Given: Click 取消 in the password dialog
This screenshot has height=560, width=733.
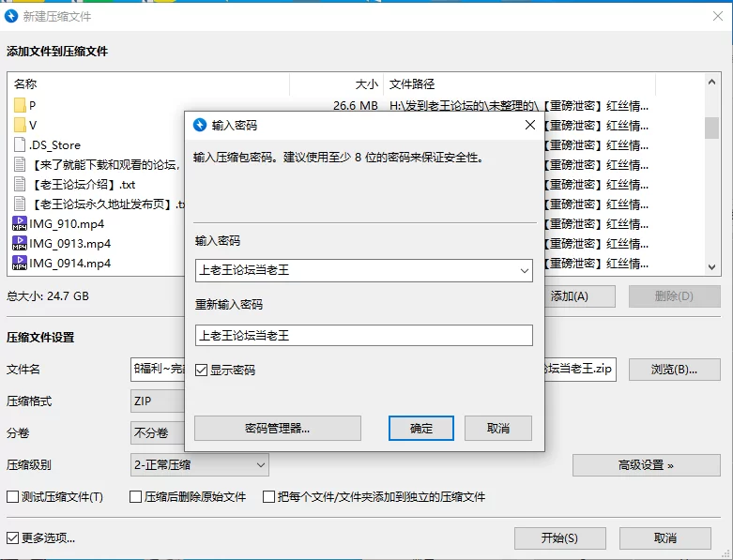Looking at the screenshot, I should 497,429.
